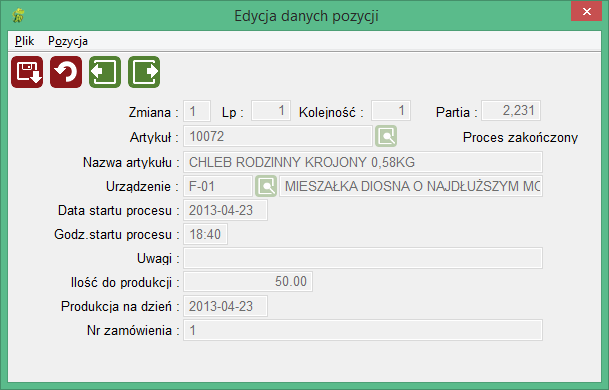This screenshot has width=609, height=390.
Task: Click the Ilość do produkcji field 50.00
Action: 248,282
